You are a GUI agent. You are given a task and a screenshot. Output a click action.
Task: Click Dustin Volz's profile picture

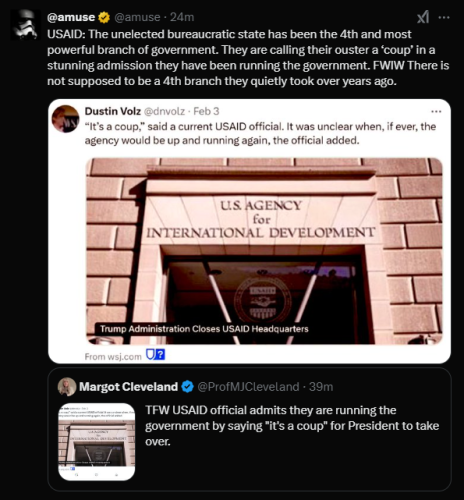65,119
